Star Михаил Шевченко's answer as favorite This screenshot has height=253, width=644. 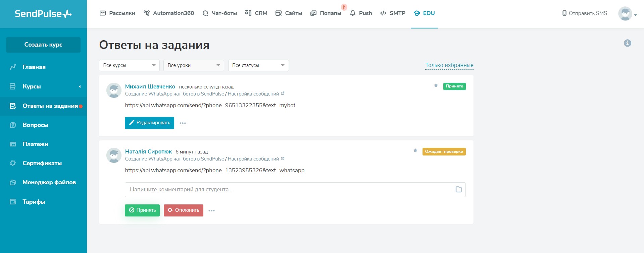(x=436, y=85)
